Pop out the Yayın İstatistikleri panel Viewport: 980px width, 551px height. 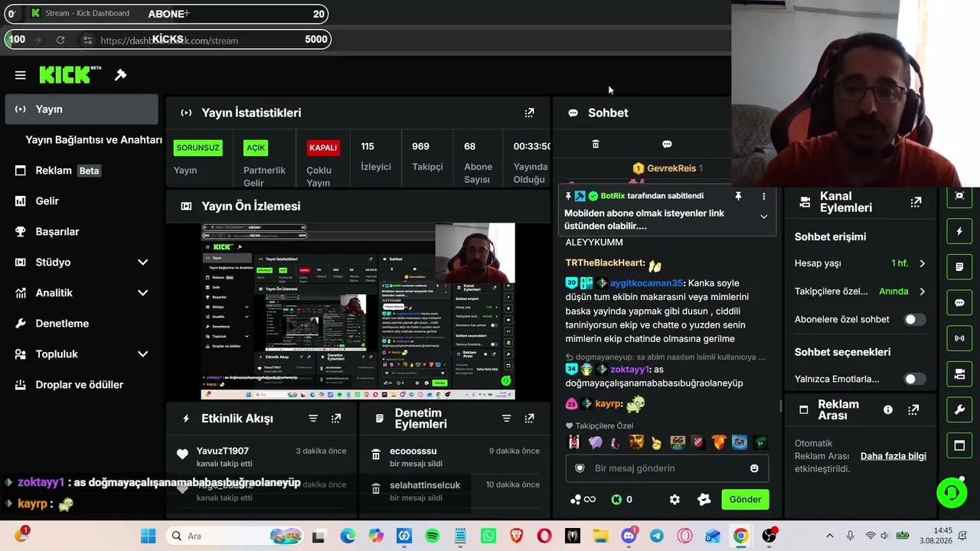point(529,112)
